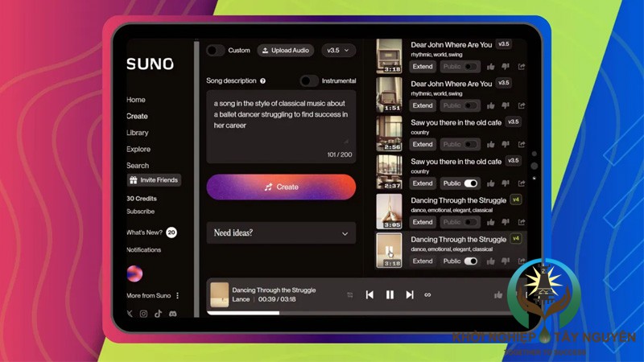Pause the currently playing song

point(390,295)
